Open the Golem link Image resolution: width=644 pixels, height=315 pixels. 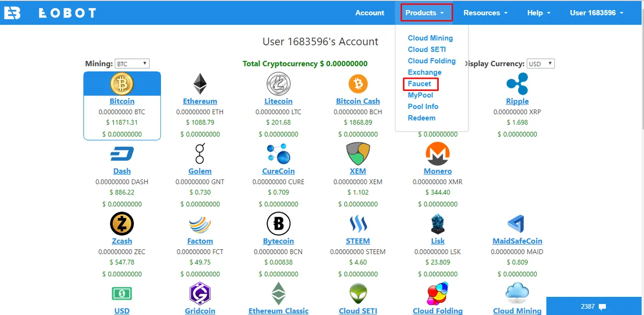[200, 171]
